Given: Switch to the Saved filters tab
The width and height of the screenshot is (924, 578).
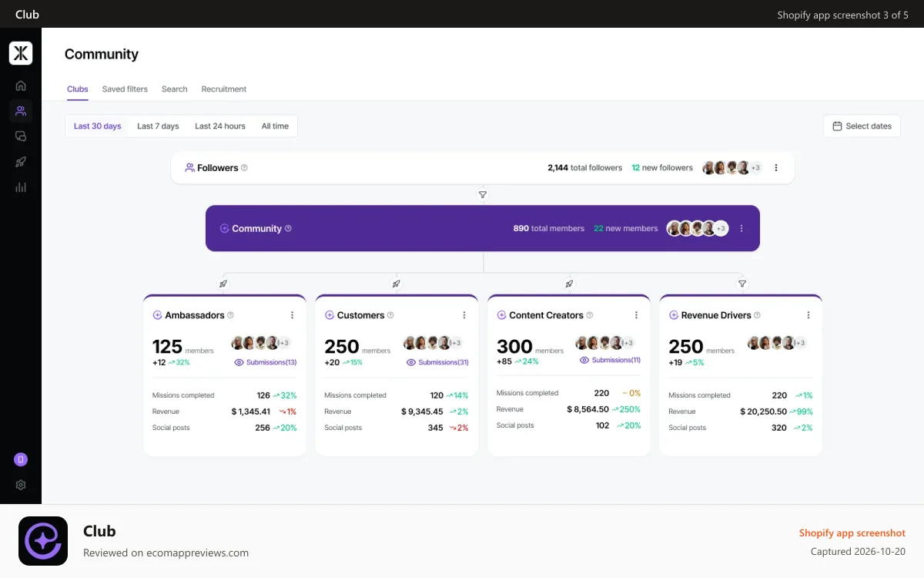Looking at the screenshot, I should (x=125, y=89).
